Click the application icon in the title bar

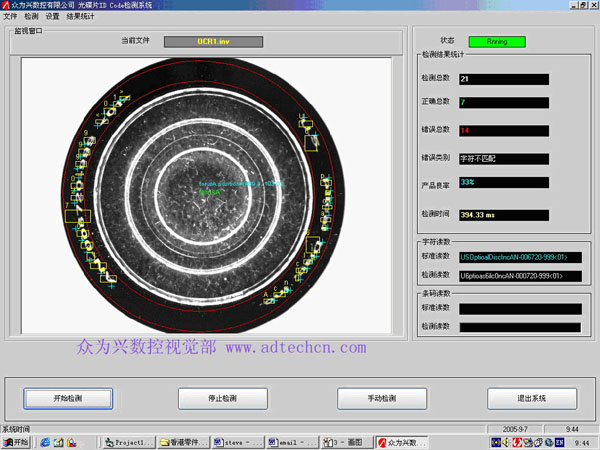(x=5, y=5)
